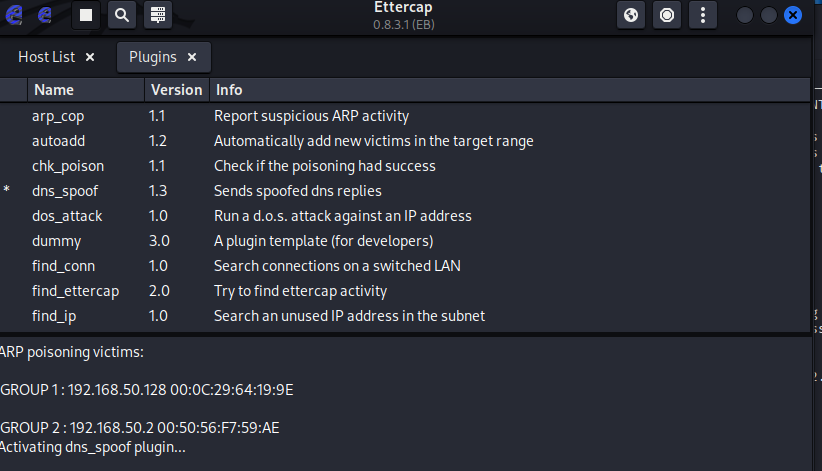The height and width of the screenshot is (471, 822).
Task: Select the Plugins tab
Action: 152,57
